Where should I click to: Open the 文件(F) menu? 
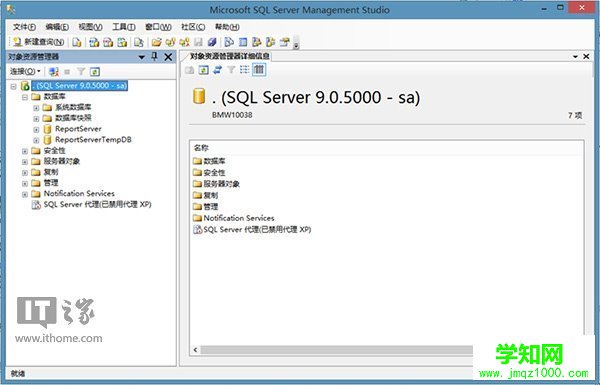(24, 27)
